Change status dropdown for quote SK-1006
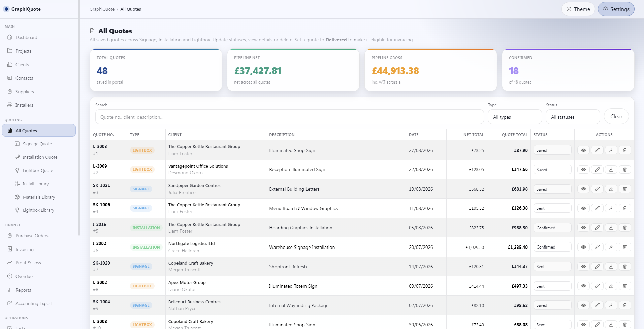Image resolution: width=644 pixels, height=329 pixels. [552, 208]
